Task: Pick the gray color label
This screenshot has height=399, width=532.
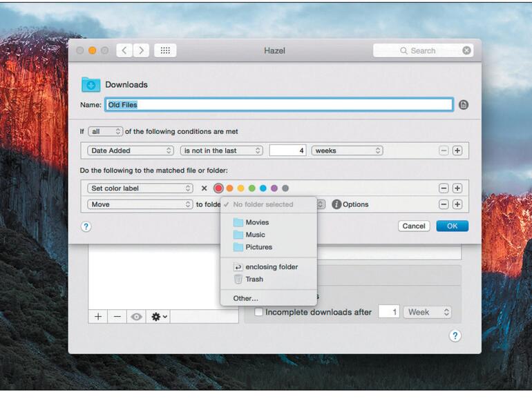Action: 285,188
